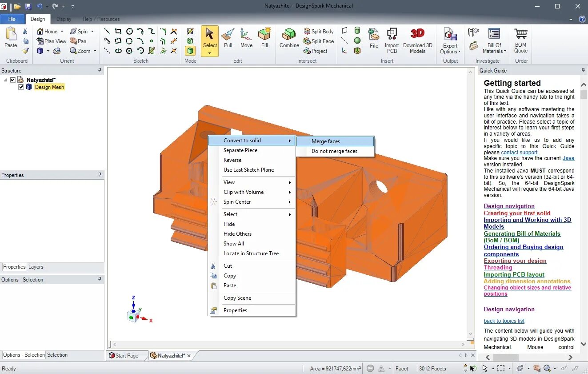Click the Plane icon in Insert group
588x374 pixels.
coord(344,31)
